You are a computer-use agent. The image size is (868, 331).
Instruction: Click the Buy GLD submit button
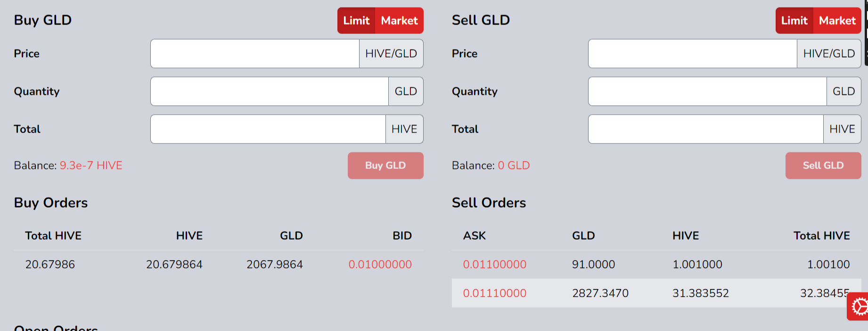click(385, 165)
